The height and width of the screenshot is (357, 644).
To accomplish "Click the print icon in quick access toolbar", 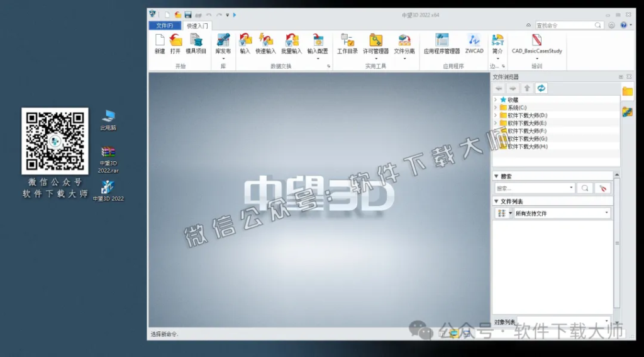I will [x=198, y=15].
